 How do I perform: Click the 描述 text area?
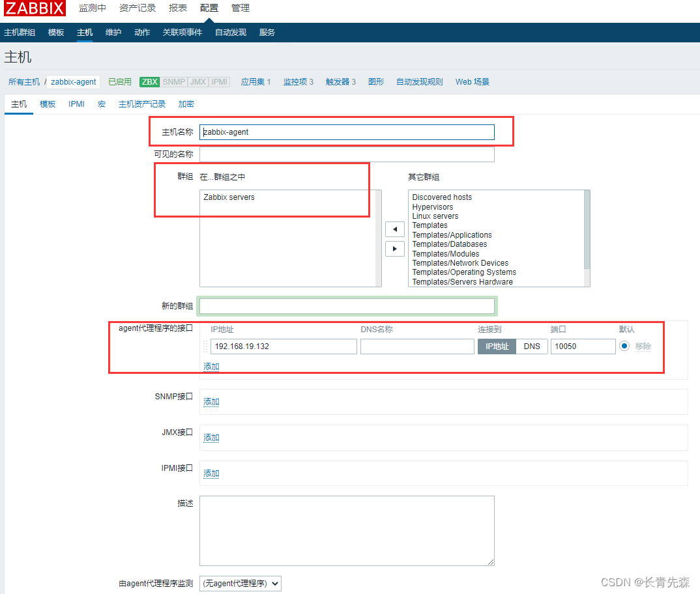coord(347,531)
